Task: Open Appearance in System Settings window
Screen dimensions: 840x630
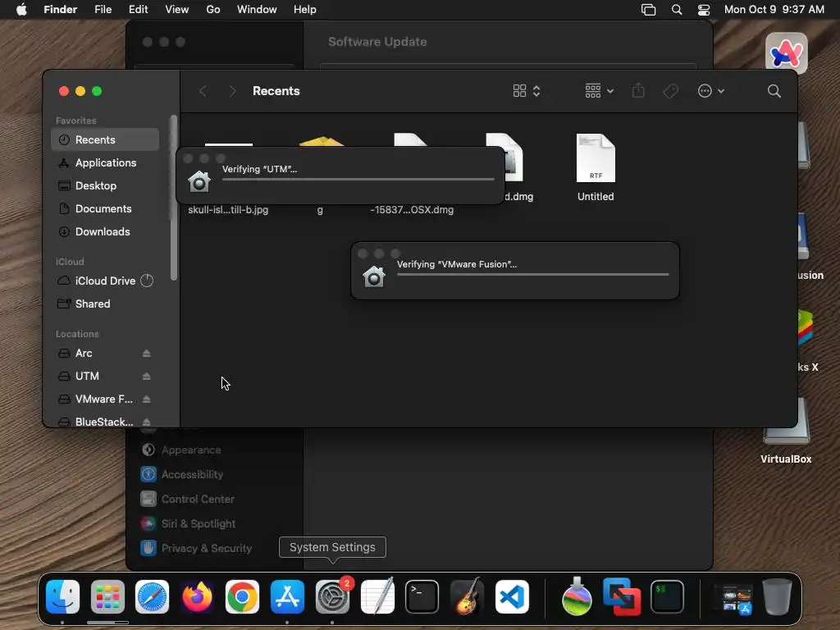Action: tap(181, 450)
